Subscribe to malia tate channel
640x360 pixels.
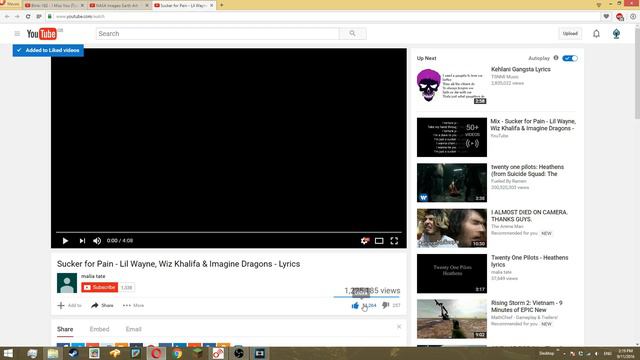100,287
